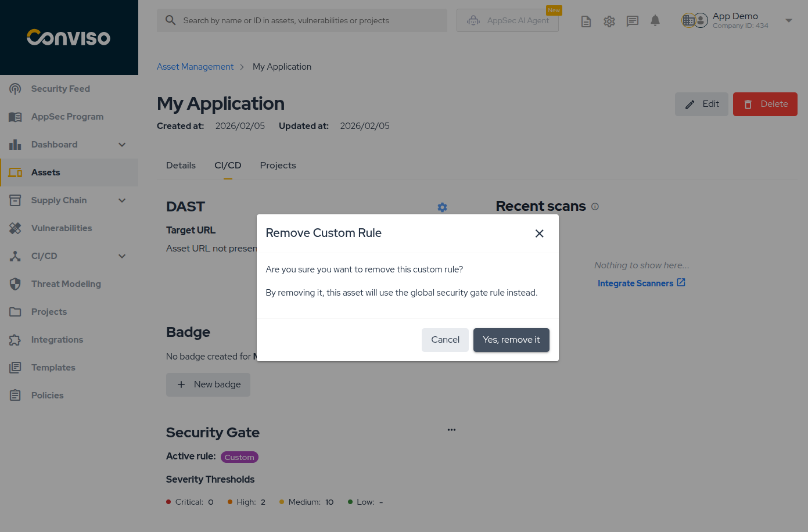808x532 pixels.
Task: Open the App Demo account dropdown
Action: click(789, 20)
